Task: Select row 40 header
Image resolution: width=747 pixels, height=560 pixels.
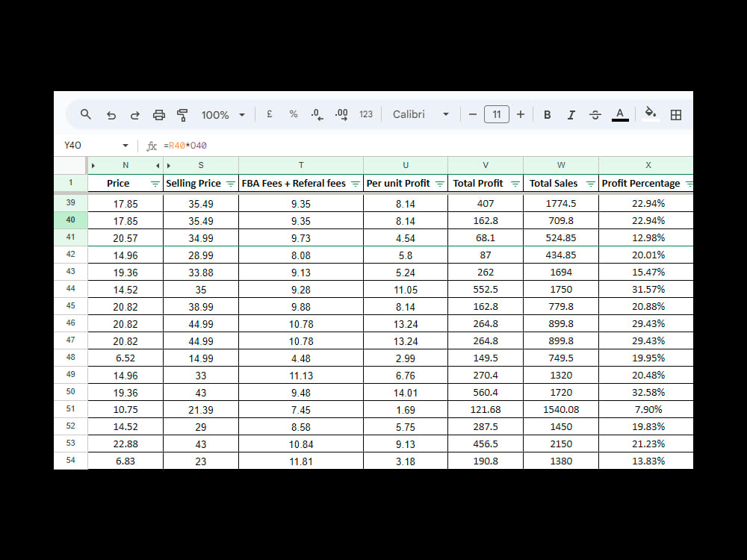Action: [x=70, y=220]
